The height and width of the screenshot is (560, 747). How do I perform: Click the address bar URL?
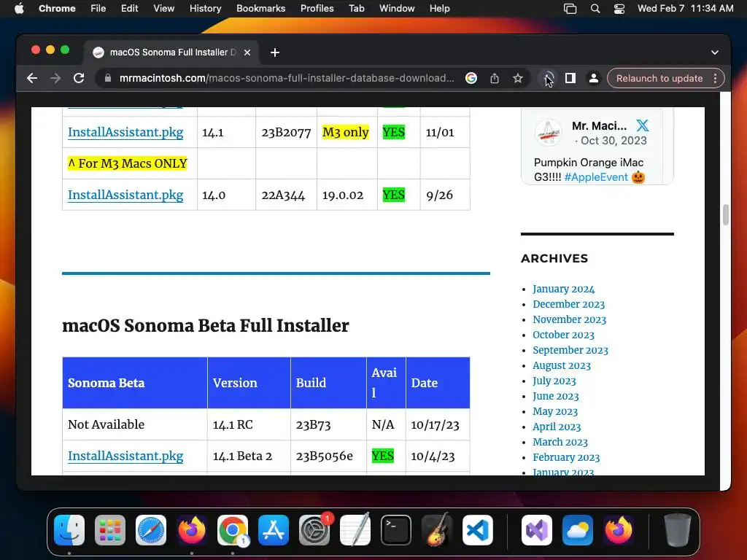pos(286,78)
